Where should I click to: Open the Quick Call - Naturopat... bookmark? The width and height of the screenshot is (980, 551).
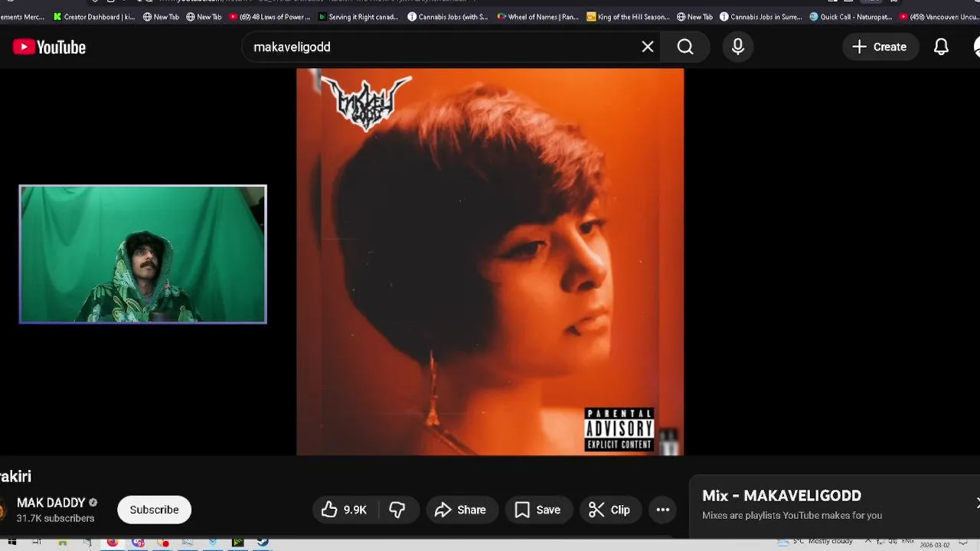851,17
